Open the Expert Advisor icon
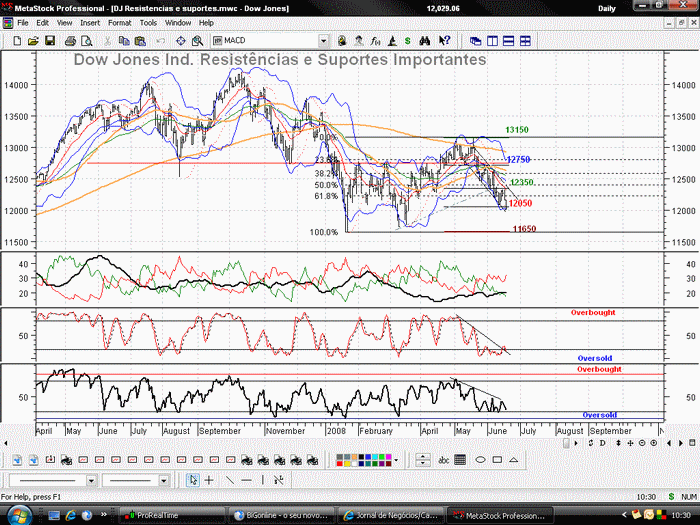Screen dimensions: 700x525 pyautogui.click(x=342, y=41)
